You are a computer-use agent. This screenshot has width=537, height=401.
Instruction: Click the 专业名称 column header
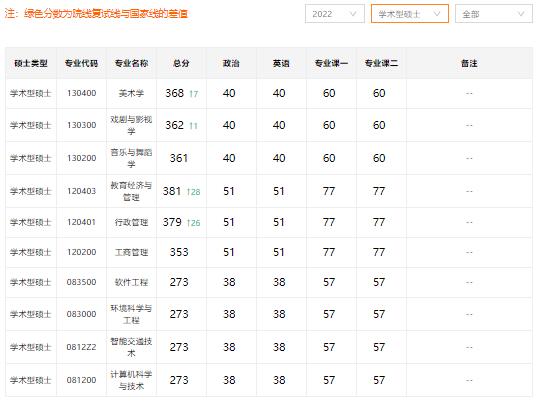pos(132,63)
